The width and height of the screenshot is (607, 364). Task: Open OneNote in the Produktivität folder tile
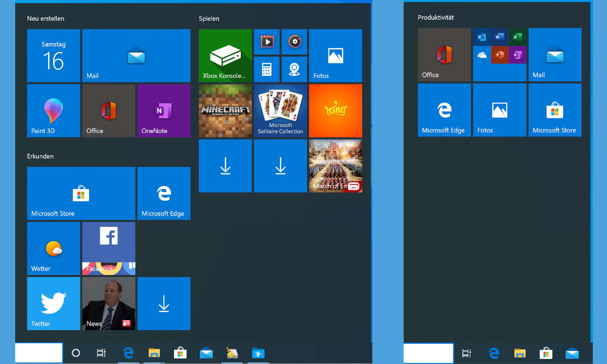pyautogui.click(x=517, y=55)
